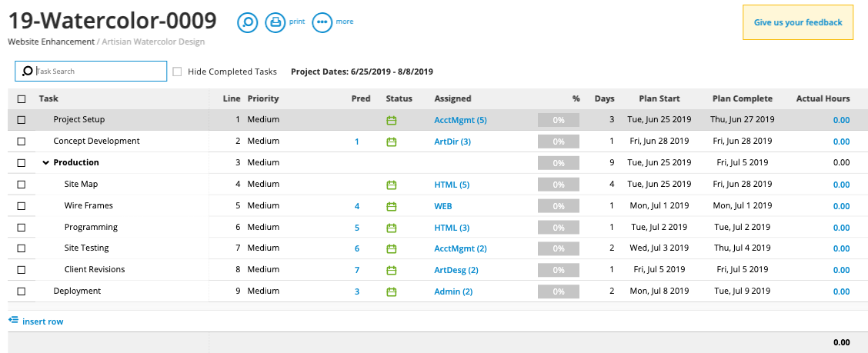
Task: Click Medium priority in Programming row
Action: (x=263, y=227)
